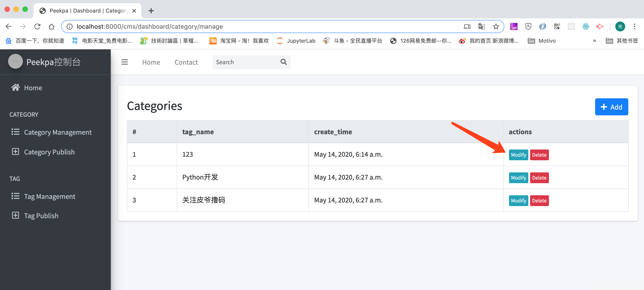Delete the 123 category row
The height and width of the screenshot is (290, 644).
(x=539, y=155)
